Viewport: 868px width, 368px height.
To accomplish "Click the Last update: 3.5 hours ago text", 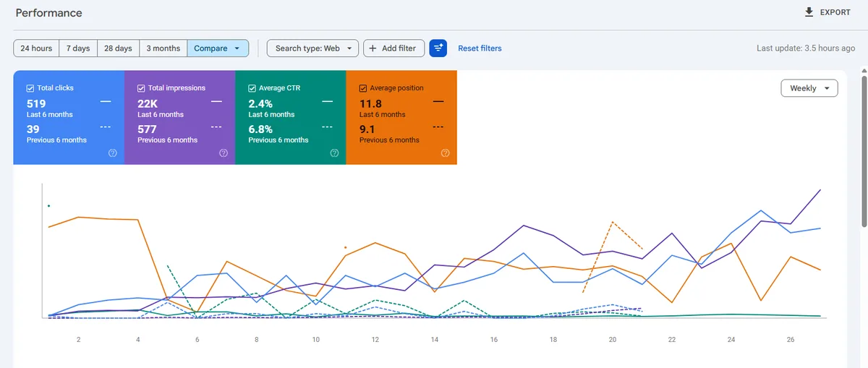I will (806, 48).
